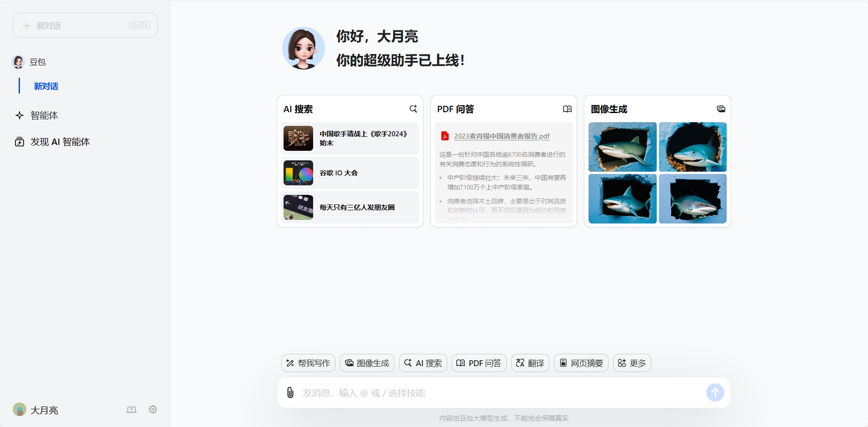
Task: Select the 网页摘要 web summary skill
Action: [580, 363]
